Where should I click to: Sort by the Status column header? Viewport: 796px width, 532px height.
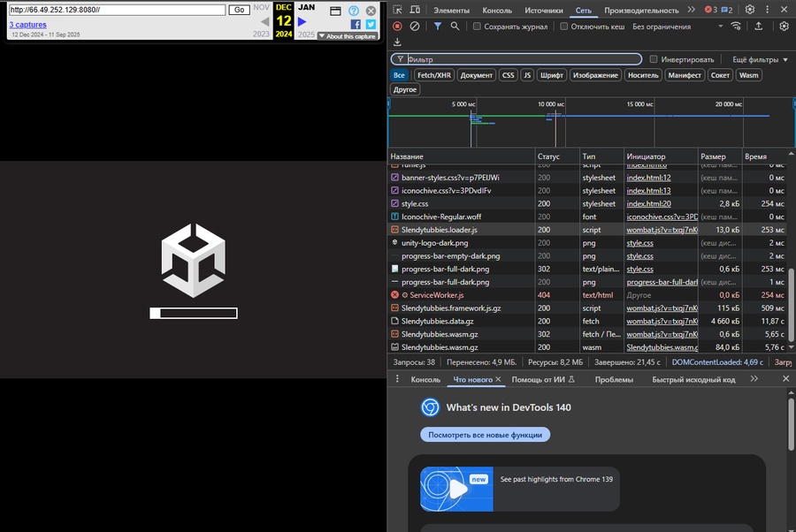557,156
